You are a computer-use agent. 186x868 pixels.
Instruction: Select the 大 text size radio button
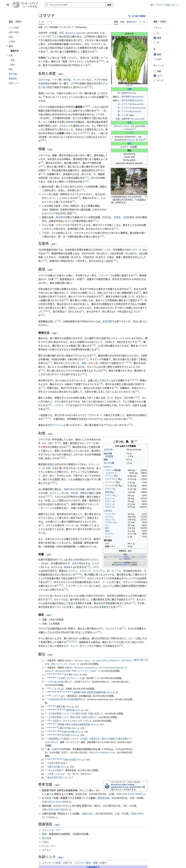[x=155, y=42]
